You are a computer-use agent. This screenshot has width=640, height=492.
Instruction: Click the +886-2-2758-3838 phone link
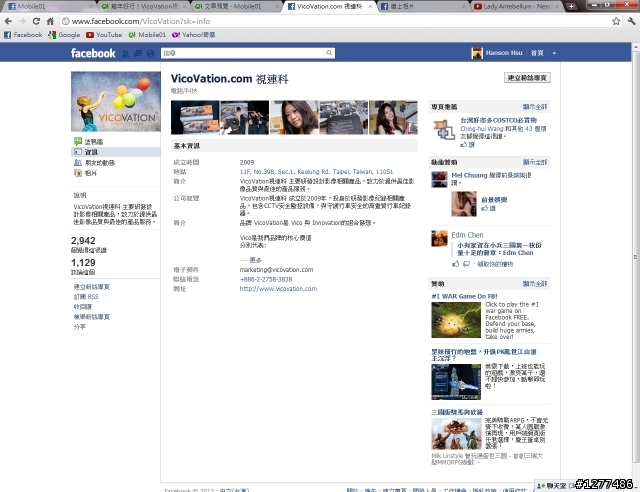tap(266, 279)
